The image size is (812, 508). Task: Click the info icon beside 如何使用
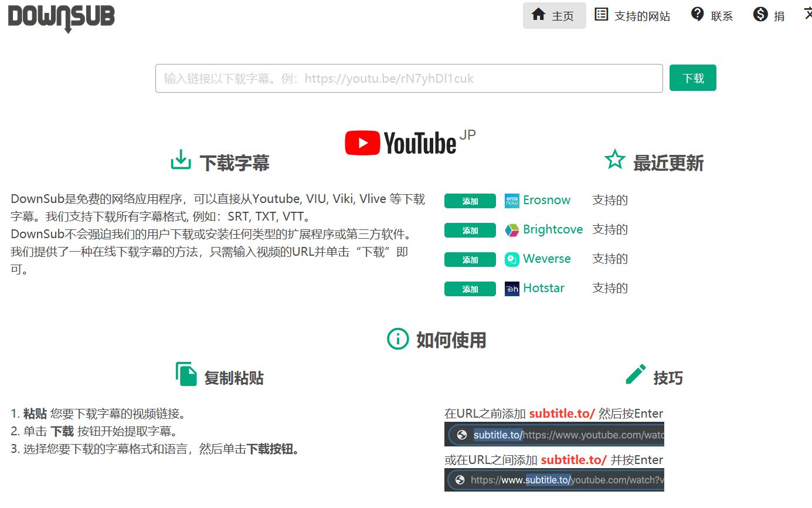coord(397,338)
